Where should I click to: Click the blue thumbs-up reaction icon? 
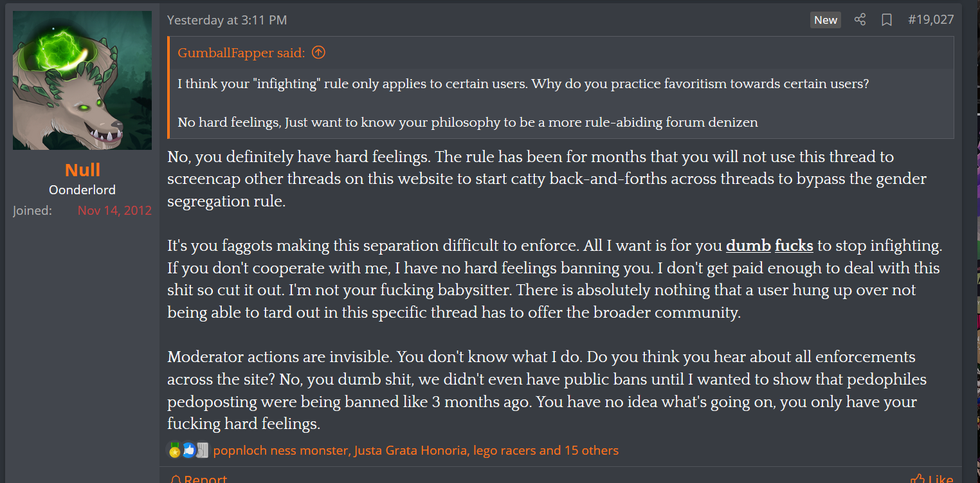pyautogui.click(x=188, y=450)
